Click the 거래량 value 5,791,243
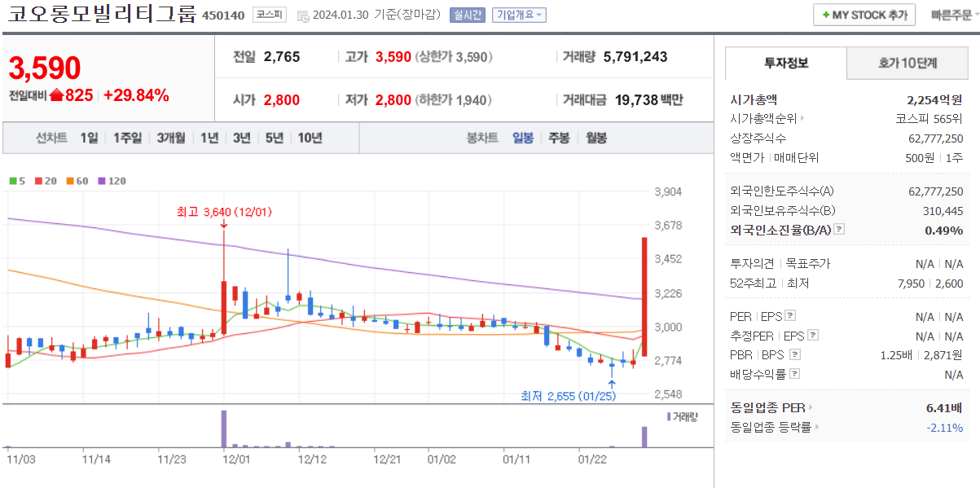Image resolution: width=980 pixels, height=488 pixels. point(635,57)
